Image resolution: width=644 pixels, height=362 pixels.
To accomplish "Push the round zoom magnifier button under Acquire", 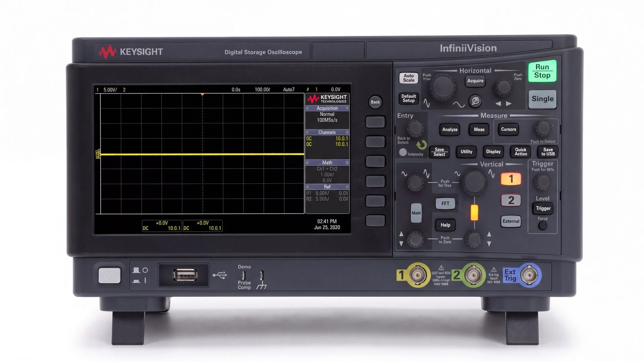I will [x=475, y=101].
